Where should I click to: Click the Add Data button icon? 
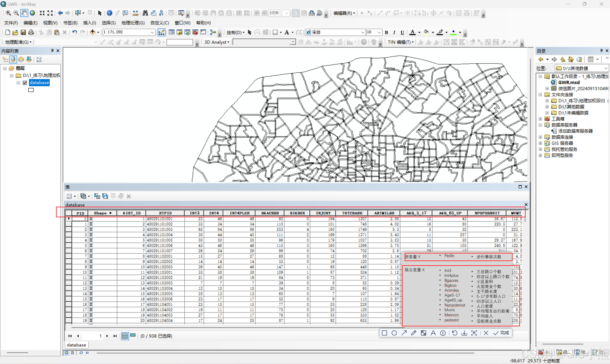pos(92,32)
